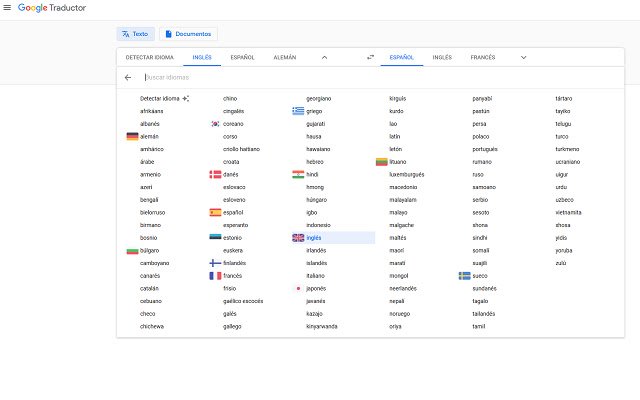Switch to Documentos translation mode
Image resolution: width=640 pixels, height=400 pixels.
[188, 34]
